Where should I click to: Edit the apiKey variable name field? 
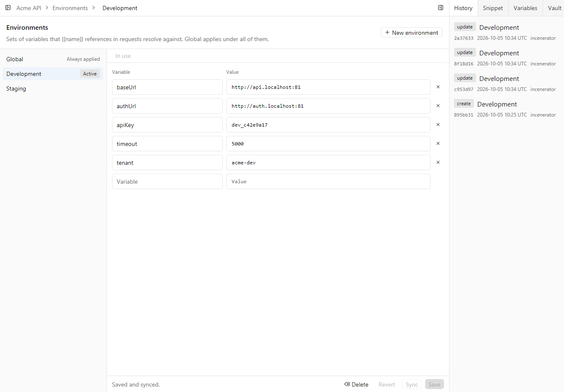167,125
